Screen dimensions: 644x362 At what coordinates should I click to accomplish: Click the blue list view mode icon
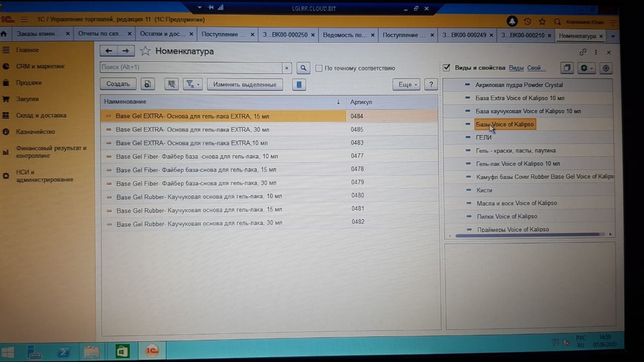click(x=299, y=84)
